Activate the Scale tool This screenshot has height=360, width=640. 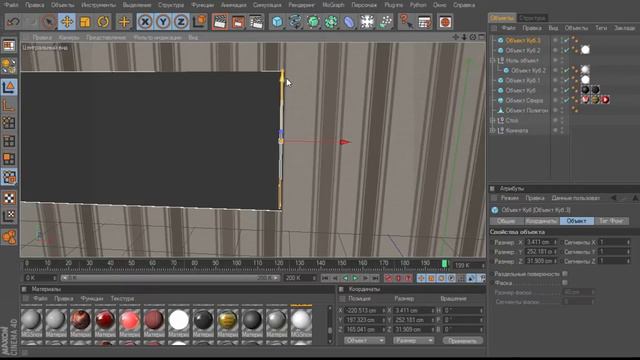[85, 22]
